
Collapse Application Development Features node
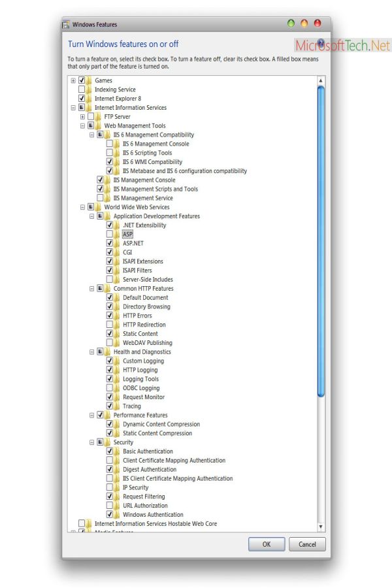coord(92,216)
